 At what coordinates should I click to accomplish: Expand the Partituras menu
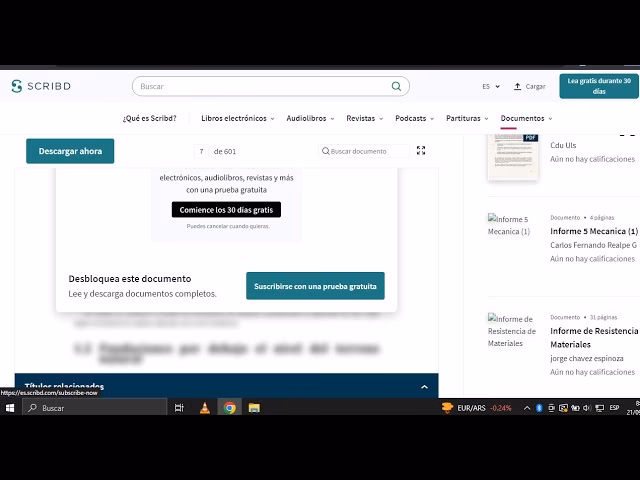(467, 118)
